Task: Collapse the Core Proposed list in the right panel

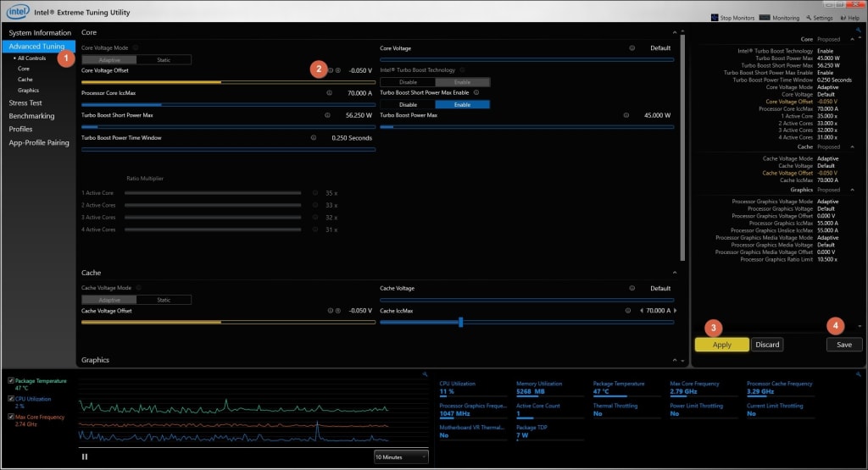Action: (x=852, y=39)
